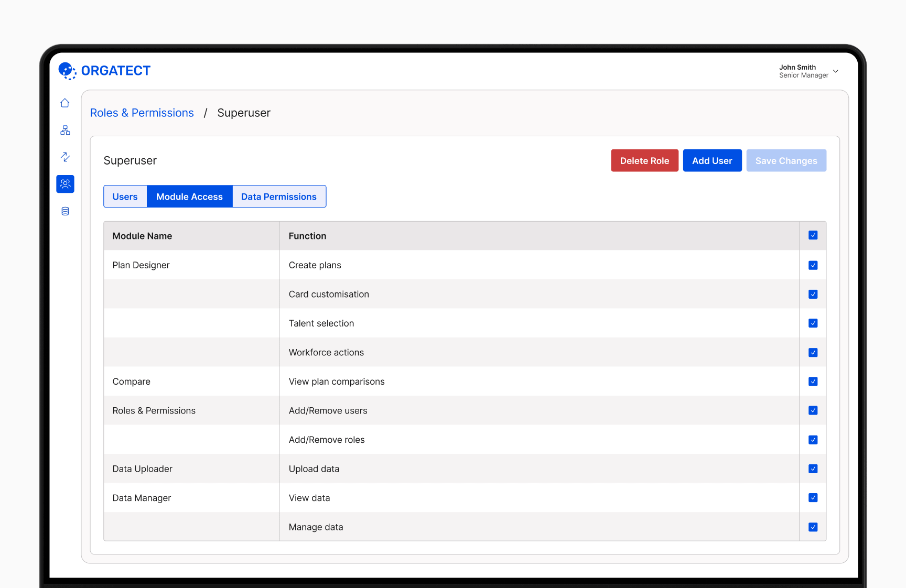Toggle the Add/Remove users checkbox
The height and width of the screenshot is (588, 906).
[x=813, y=410]
